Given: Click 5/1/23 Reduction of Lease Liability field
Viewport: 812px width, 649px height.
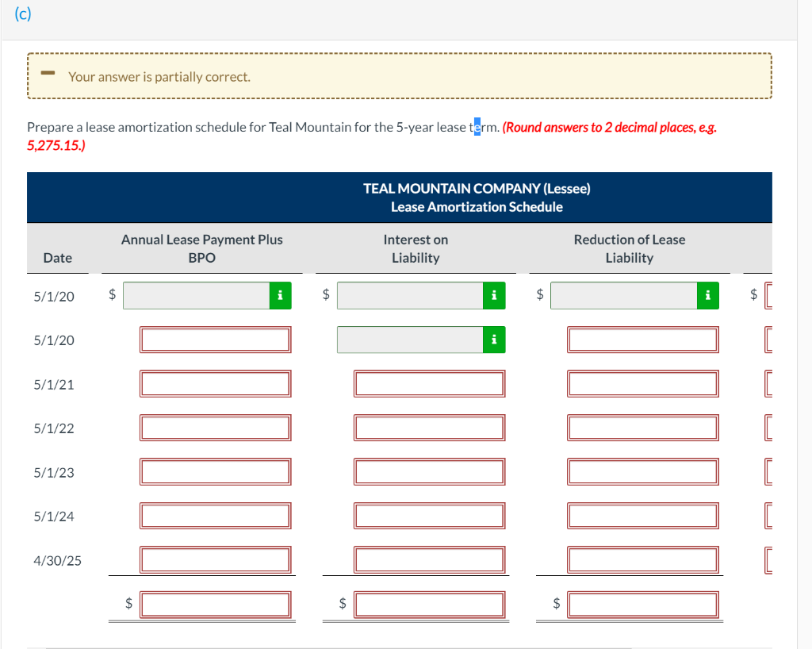Looking at the screenshot, I should (x=642, y=472).
